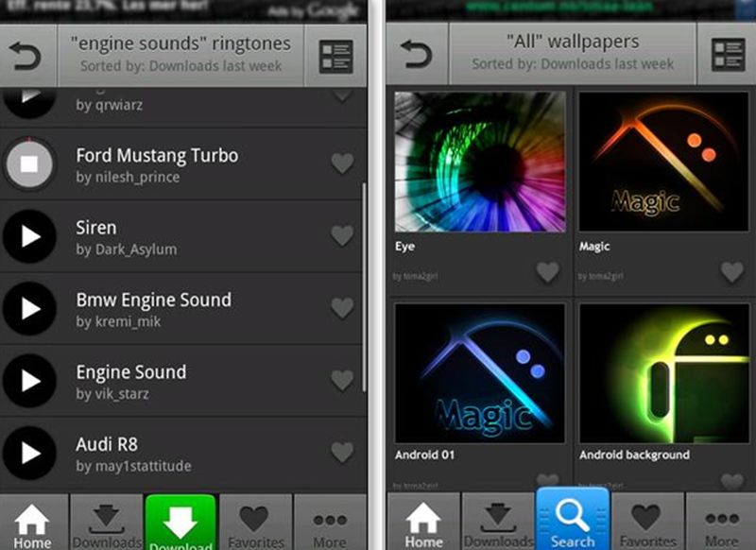Image resolution: width=756 pixels, height=550 pixels.
Task: Favorite the Audi R8 ringtone
Action: 342,452
